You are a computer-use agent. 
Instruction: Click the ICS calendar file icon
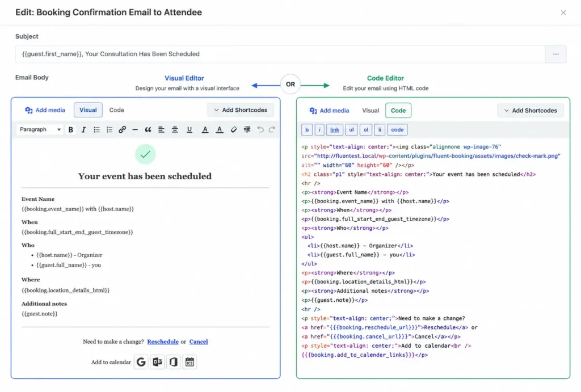pos(190,362)
